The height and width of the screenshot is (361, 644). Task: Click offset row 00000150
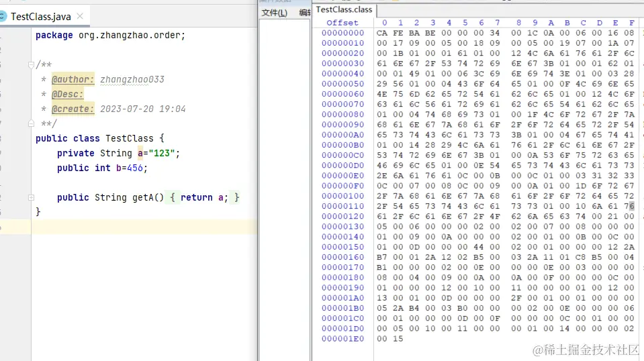pyautogui.click(x=342, y=247)
